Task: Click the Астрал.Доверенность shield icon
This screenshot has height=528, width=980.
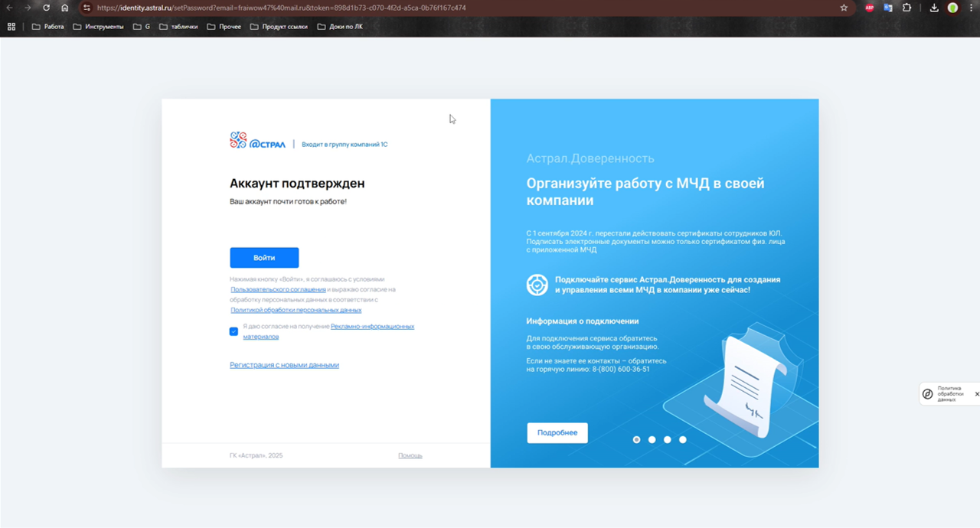Action: 537,285
